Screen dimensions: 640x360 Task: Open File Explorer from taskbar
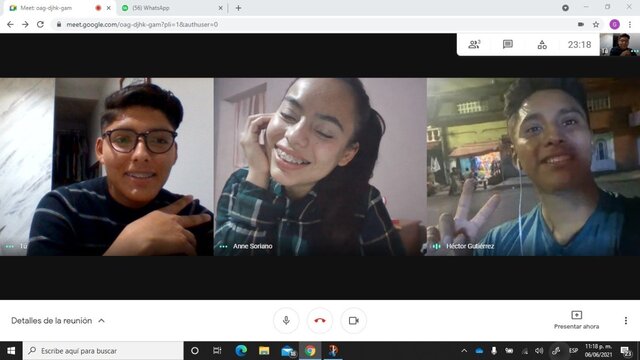click(264, 351)
